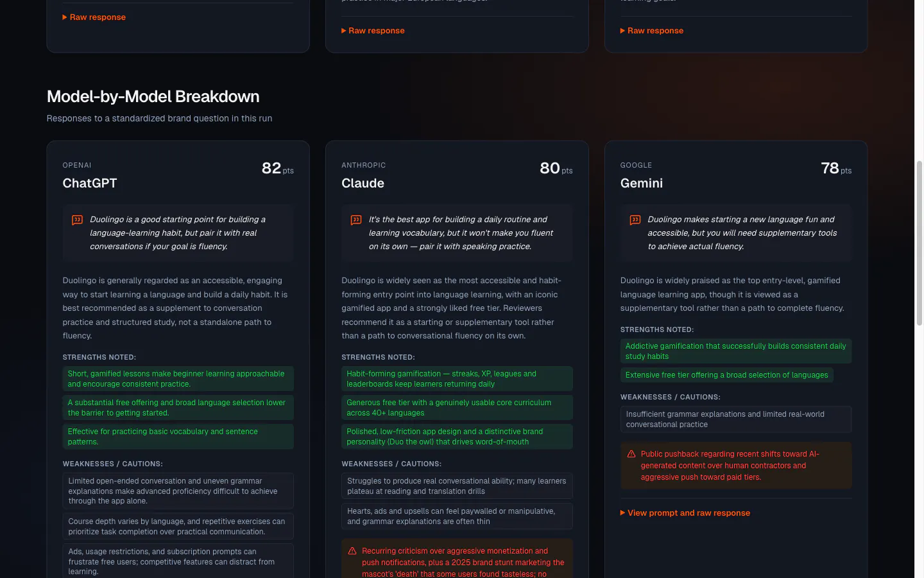The height and width of the screenshot is (578, 924).
Task: Click strength 'Habit-forming gamification — streaks, XP'
Action: (x=457, y=379)
